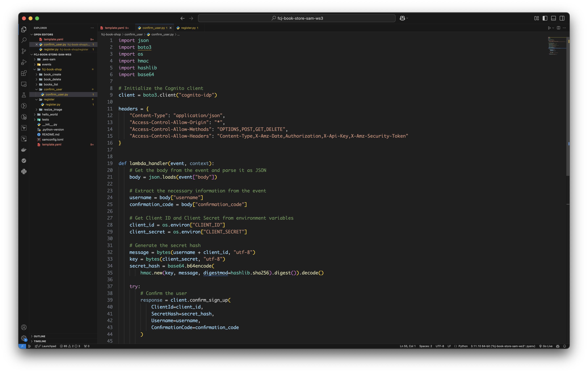Open Copilot status in the status bar

558,346
